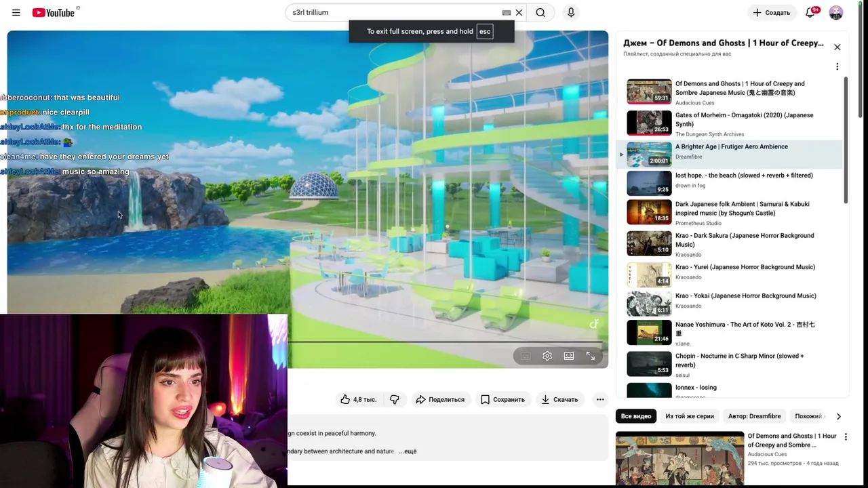Image resolution: width=868 pixels, height=488 pixels.
Task: Play Of Demons and Ghosts from playlist
Action: pos(729,92)
